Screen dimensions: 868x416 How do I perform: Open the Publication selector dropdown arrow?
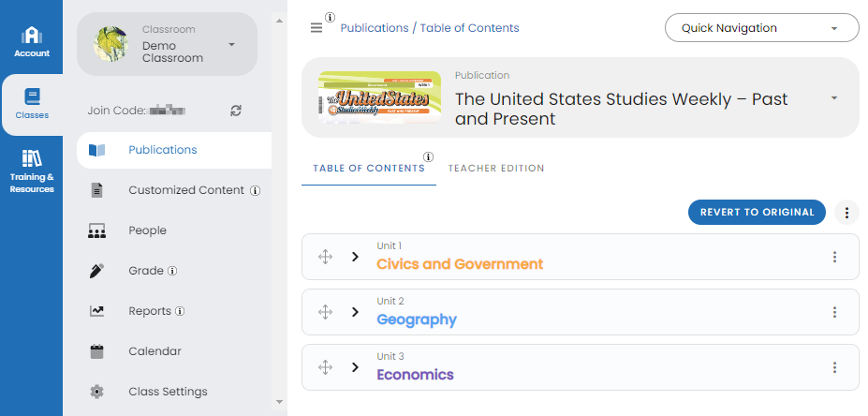834,98
